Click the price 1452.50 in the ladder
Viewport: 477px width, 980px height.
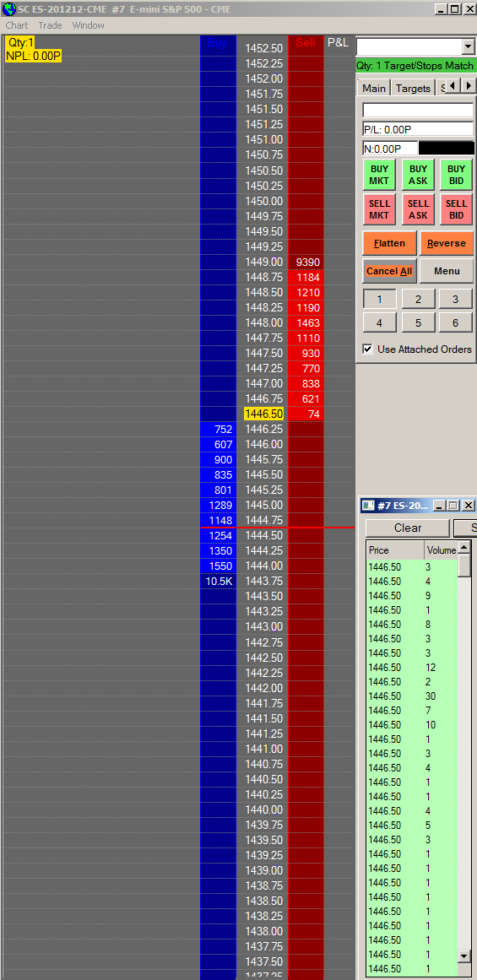pos(263,48)
